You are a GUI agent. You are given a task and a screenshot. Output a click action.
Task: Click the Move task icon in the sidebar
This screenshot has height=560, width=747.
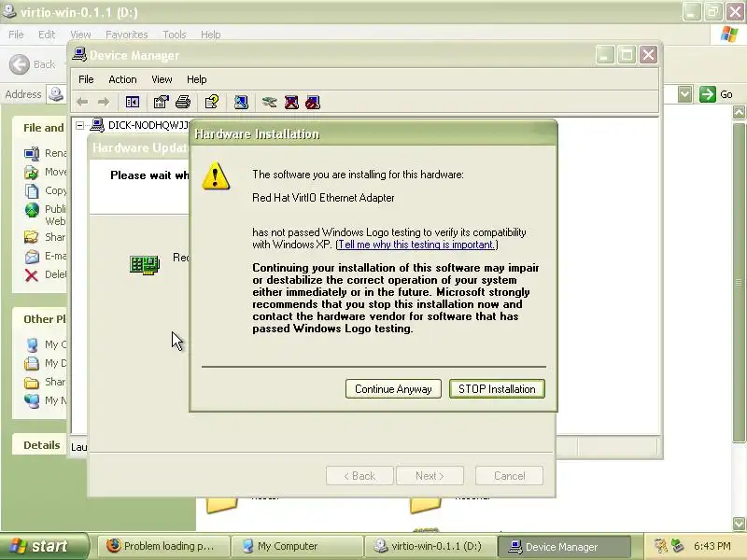coord(32,172)
